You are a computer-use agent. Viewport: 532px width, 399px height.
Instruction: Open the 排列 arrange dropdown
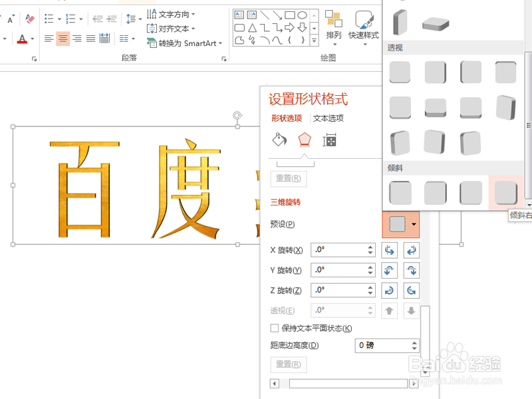click(x=334, y=28)
